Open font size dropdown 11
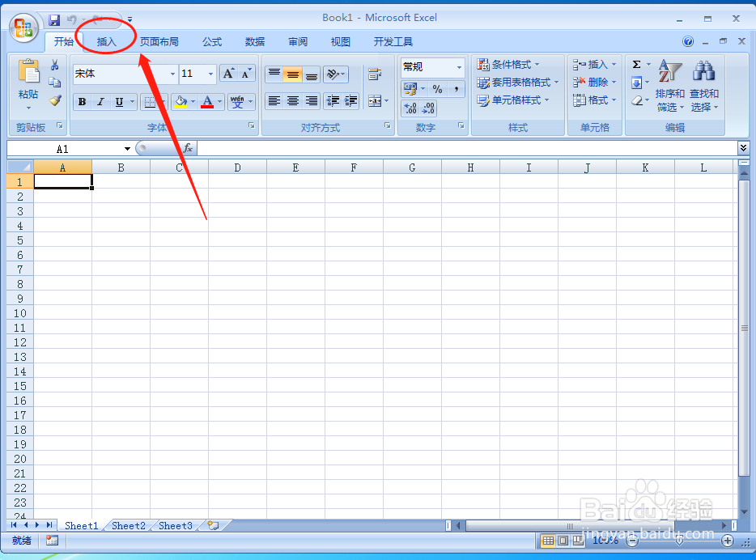Image resolution: width=756 pixels, height=560 pixels. 210,74
